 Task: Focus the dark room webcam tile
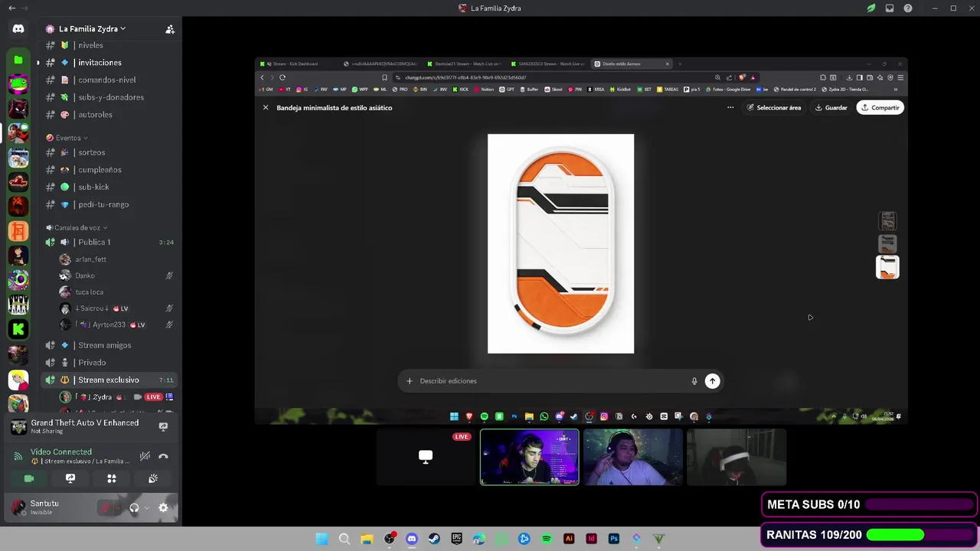click(737, 457)
